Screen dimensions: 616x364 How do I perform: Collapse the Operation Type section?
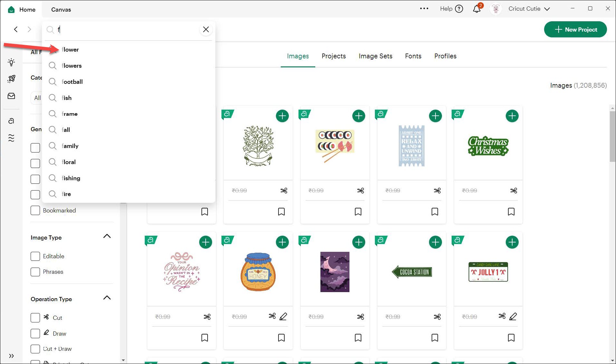tap(107, 298)
